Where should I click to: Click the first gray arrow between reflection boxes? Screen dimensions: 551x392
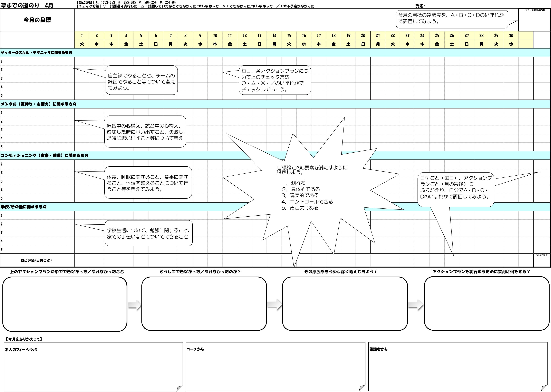(x=134, y=305)
